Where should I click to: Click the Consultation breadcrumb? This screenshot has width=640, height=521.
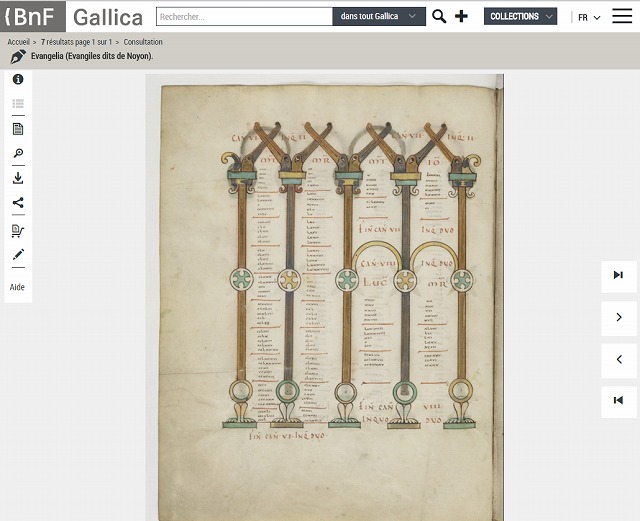tap(143, 42)
